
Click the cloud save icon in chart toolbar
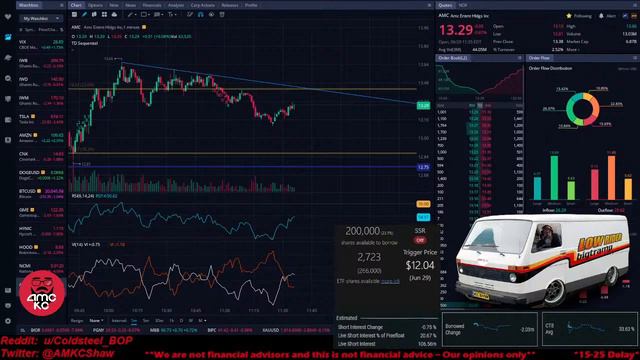click(x=114, y=14)
